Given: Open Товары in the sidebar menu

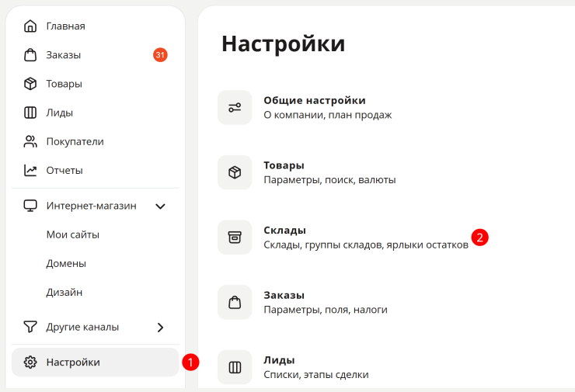Looking at the screenshot, I should (x=64, y=84).
